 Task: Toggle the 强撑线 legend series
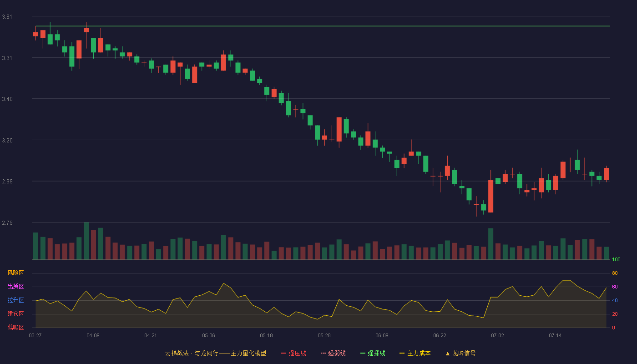(373, 353)
